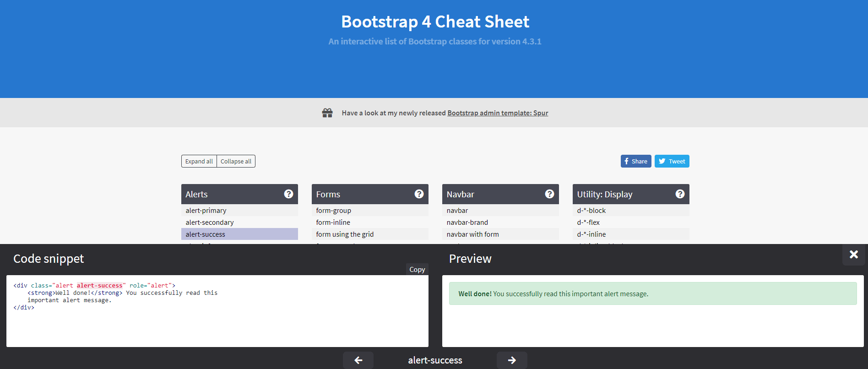Select form-inline in Forms list

click(370, 222)
